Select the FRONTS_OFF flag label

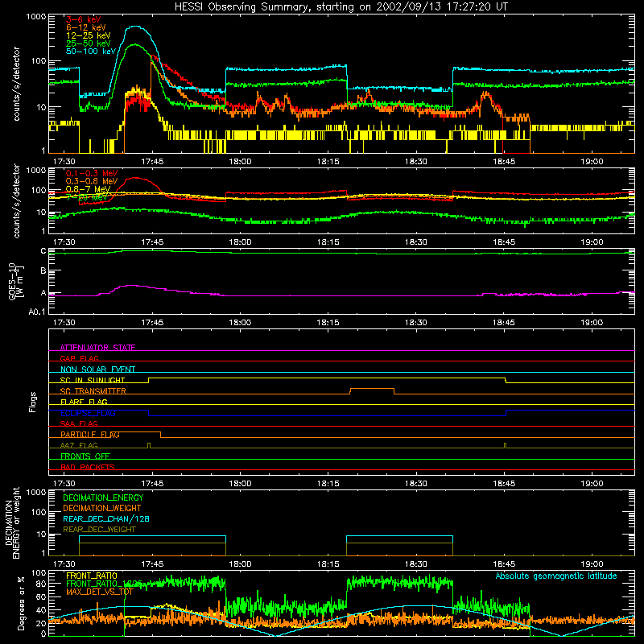tap(85, 456)
